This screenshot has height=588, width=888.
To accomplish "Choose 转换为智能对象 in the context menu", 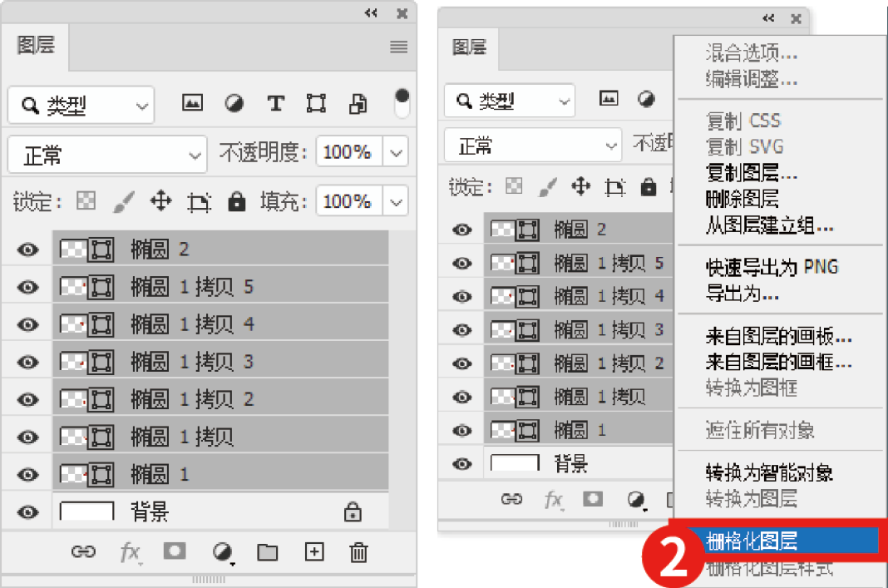I will pos(769,473).
